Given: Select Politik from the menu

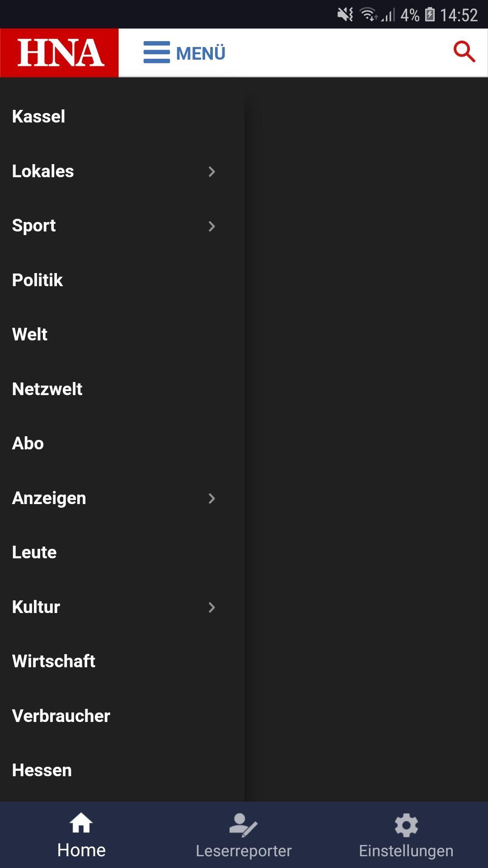Looking at the screenshot, I should pos(38,280).
